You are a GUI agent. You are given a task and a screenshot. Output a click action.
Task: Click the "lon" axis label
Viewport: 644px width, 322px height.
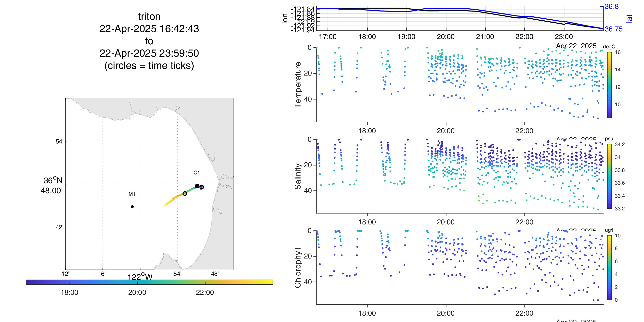pyautogui.click(x=285, y=18)
